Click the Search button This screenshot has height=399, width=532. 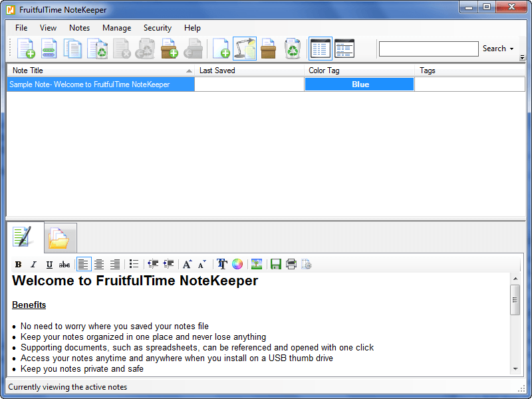point(494,49)
